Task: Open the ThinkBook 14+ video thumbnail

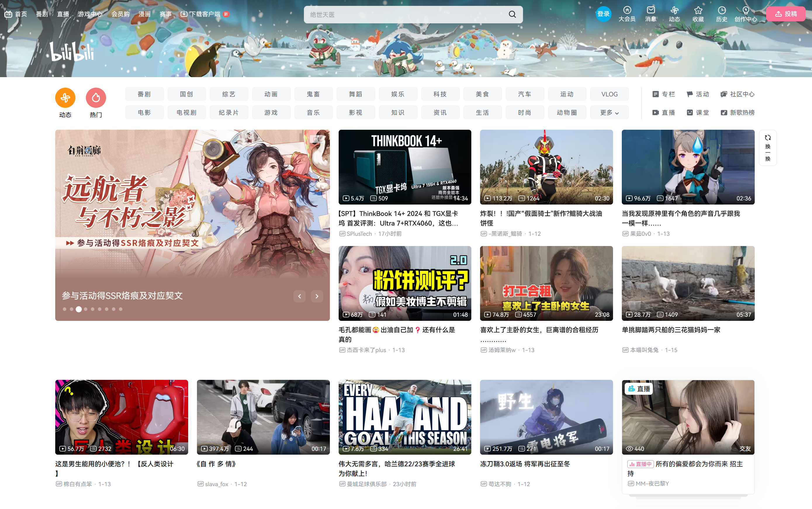Action: point(405,167)
